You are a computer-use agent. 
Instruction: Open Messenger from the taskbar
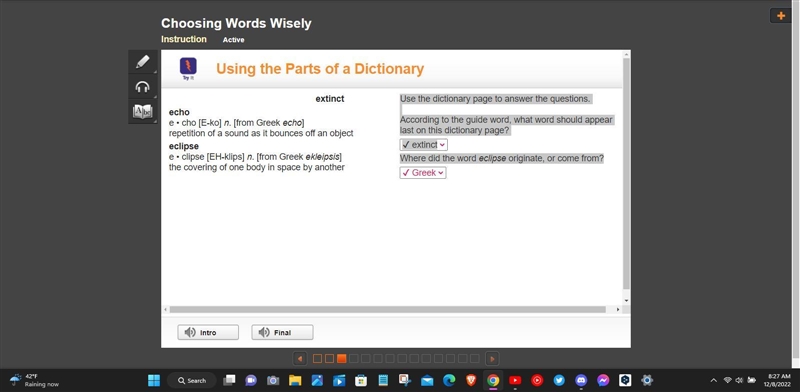tap(603, 380)
